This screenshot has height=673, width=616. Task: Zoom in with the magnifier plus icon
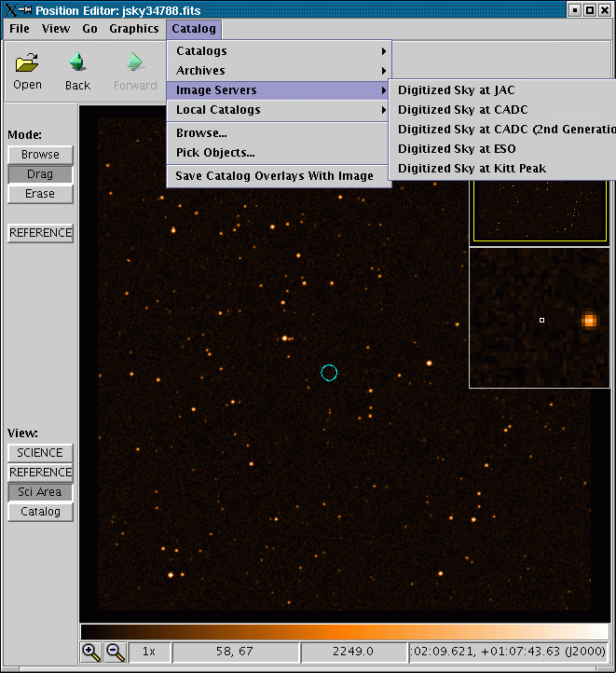pos(91,652)
